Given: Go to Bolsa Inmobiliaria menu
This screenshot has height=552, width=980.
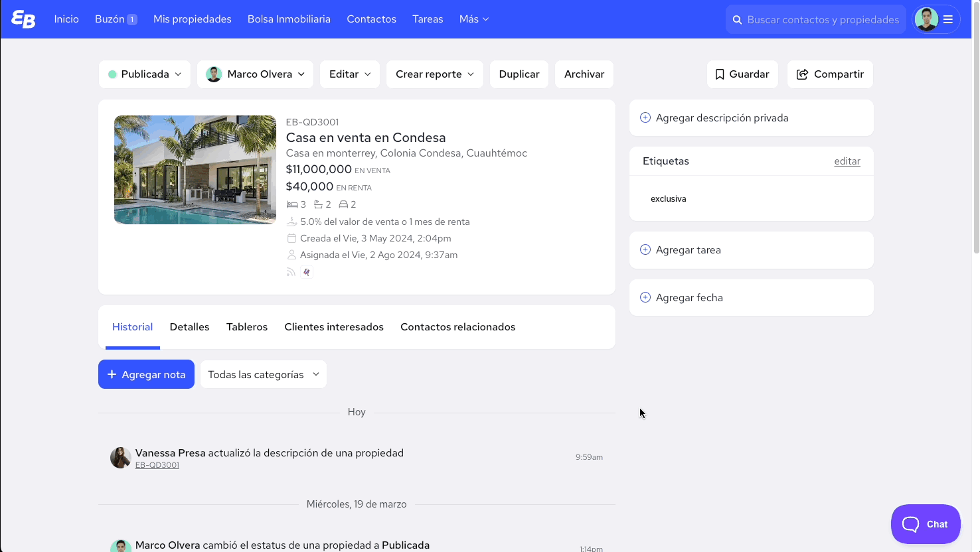Looking at the screenshot, I should 289,19.
